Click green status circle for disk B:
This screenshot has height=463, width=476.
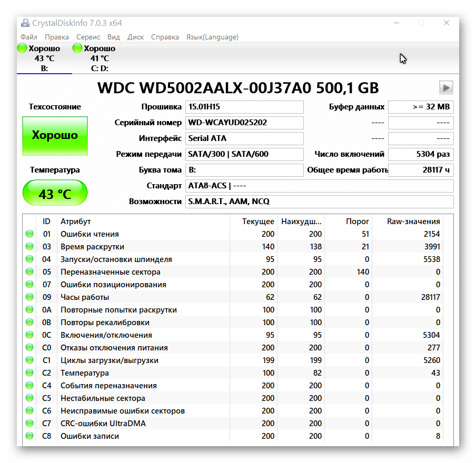22,48
